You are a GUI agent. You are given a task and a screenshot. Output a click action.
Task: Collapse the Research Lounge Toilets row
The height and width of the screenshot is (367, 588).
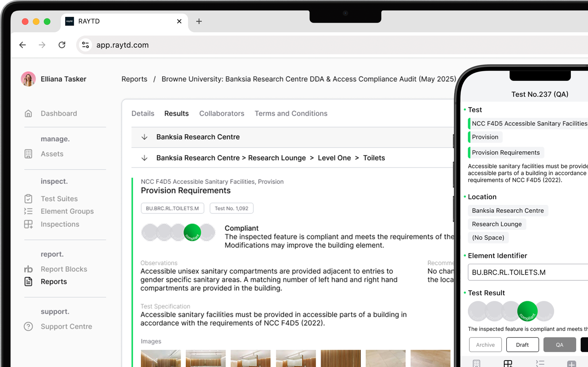[144, 158]
